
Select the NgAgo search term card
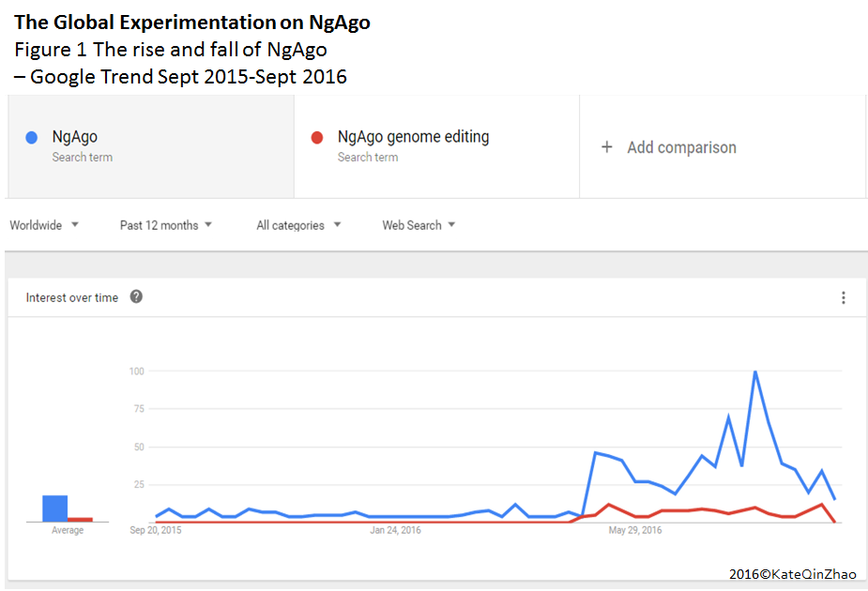(x=150, y=145)
